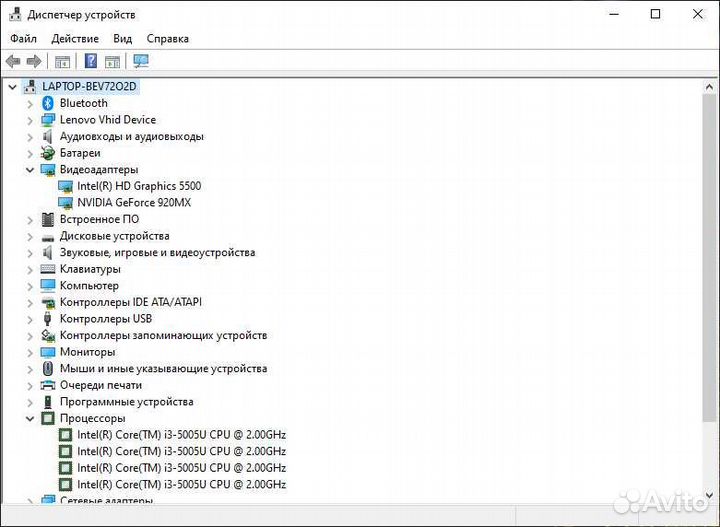Expand the Батареи category
Viewport: 720px width, 527px height.
[x=30, y=153]
